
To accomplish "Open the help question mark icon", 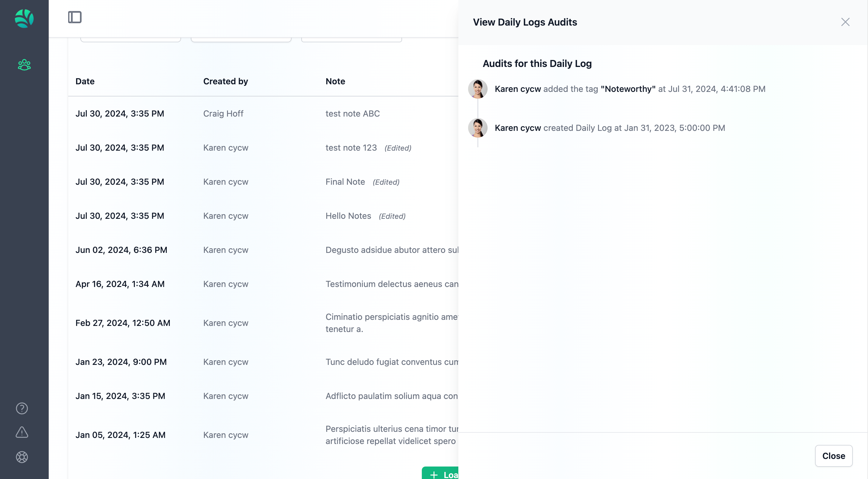I will [22, 408].
